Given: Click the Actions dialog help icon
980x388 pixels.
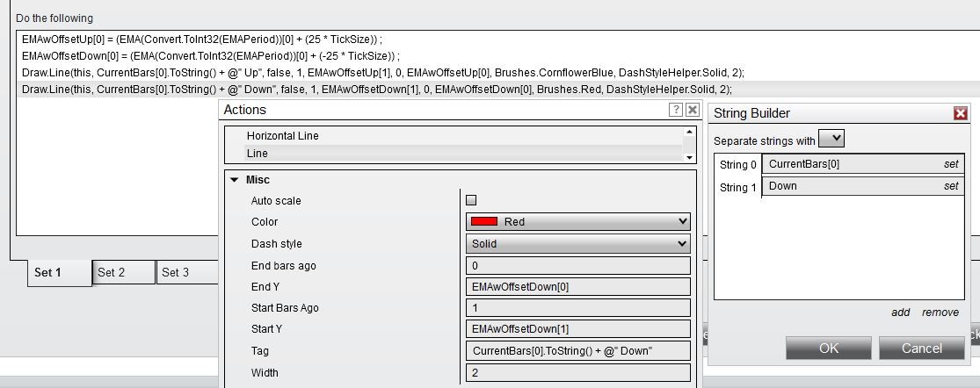Looking at the screenshot, I should (676, 110).
